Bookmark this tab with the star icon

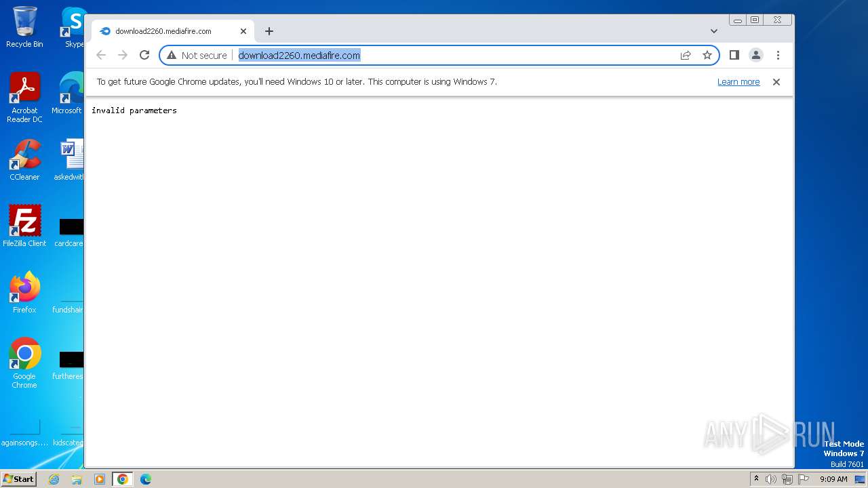[707, 55]
